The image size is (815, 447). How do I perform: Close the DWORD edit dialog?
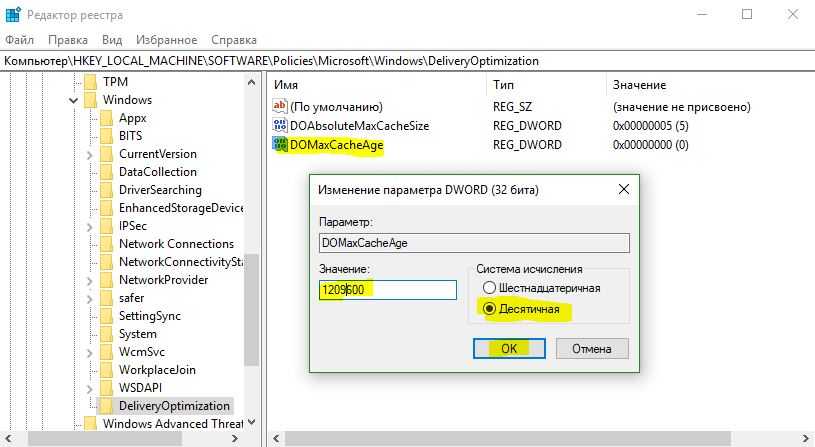coord(624,189)
